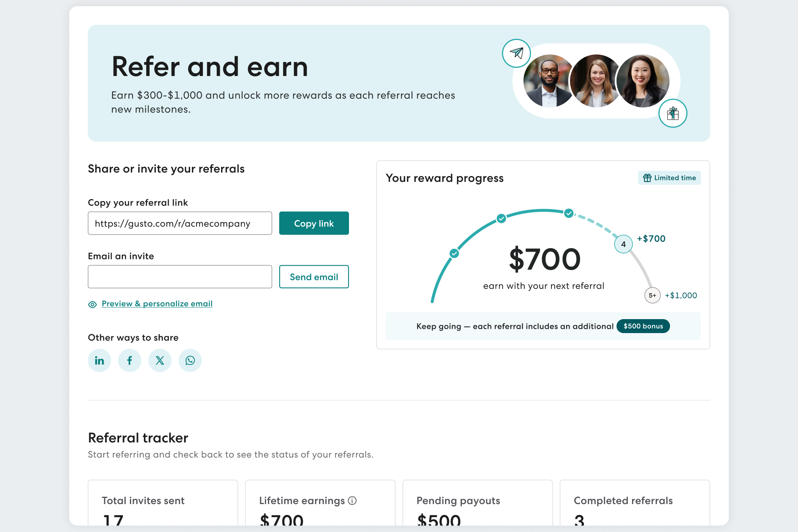798x532 pixels.
Task: Click the $500 bonus pill
Action: coord(643,326)
